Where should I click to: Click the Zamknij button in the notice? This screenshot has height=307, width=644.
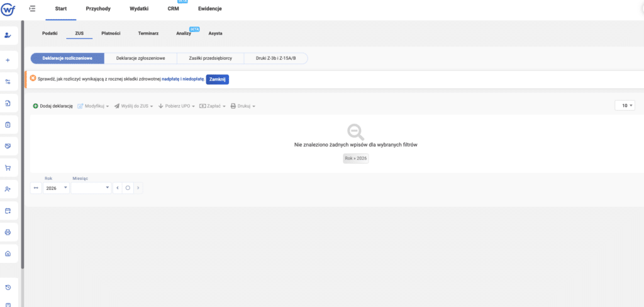click(x=217, y=79)
